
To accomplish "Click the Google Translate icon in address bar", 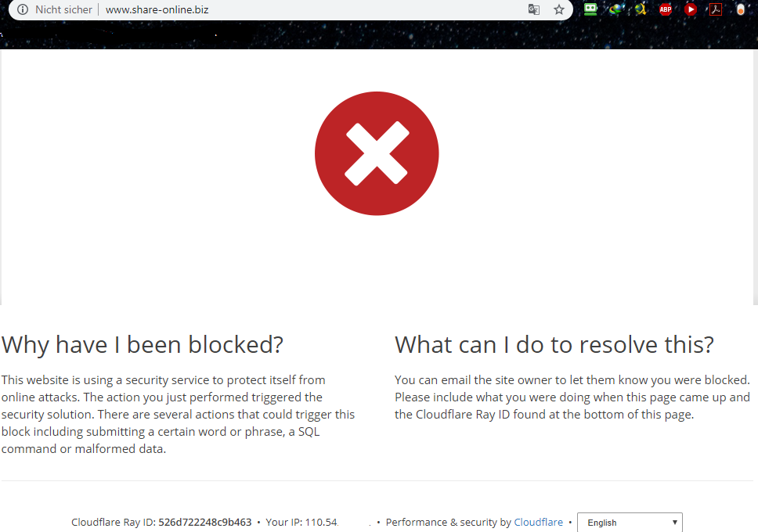I will 534,10.
